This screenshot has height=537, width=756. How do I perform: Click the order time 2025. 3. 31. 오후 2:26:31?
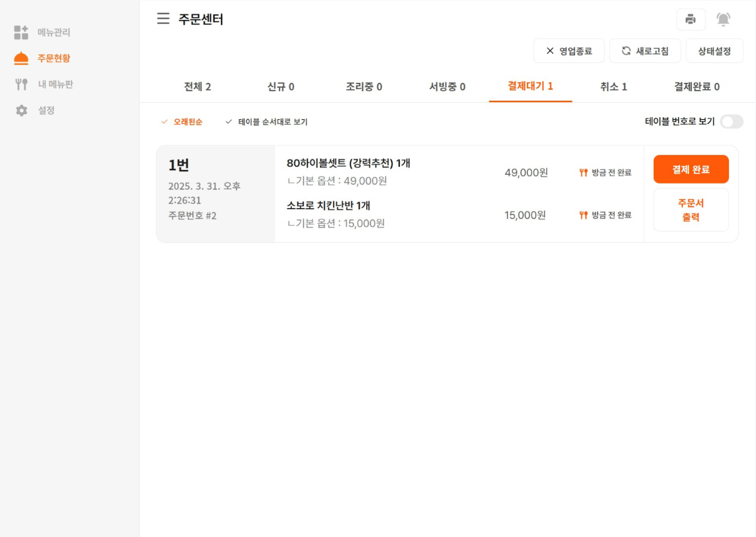[204, 193]
